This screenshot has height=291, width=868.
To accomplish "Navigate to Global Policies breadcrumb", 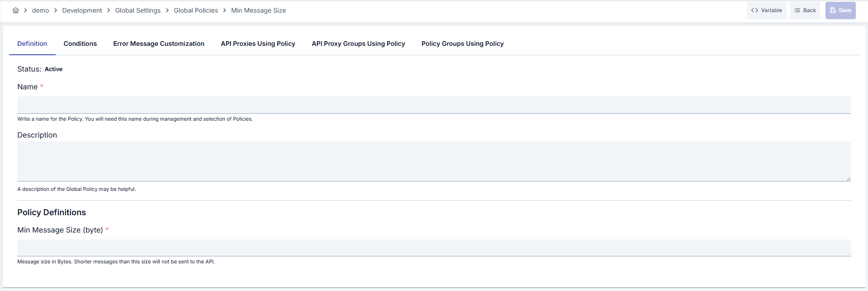I will pos(196,10).
